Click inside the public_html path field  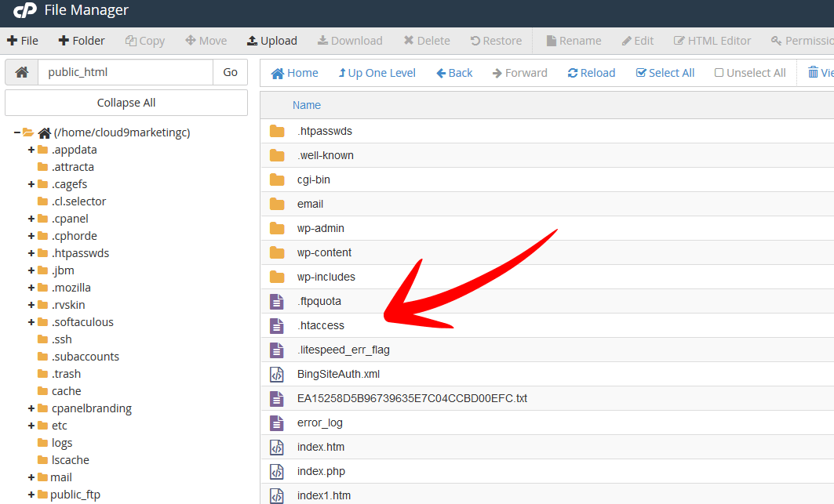[x=126, y=71]
